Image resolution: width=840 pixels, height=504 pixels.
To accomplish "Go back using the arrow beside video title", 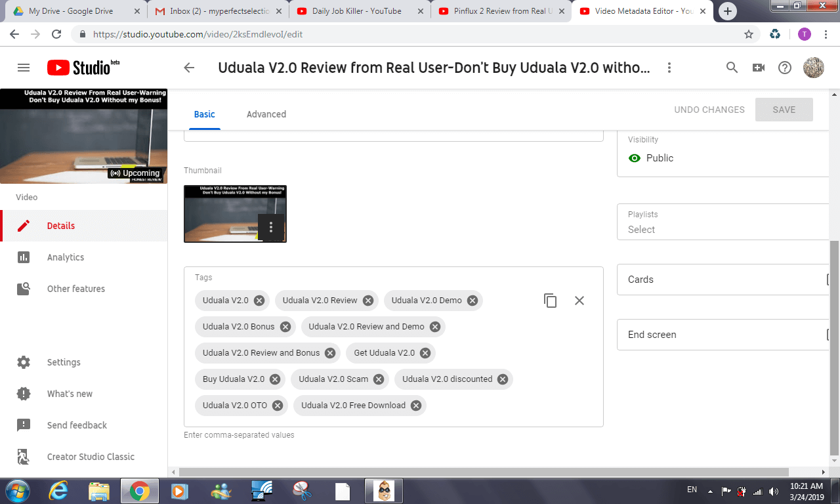I will [x=189, y=68].
